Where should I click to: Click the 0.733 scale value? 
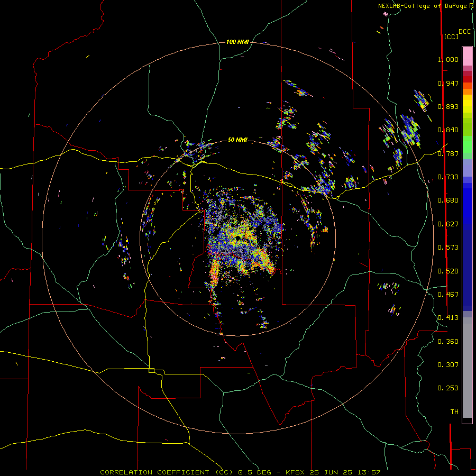click(x=448, y=177)
